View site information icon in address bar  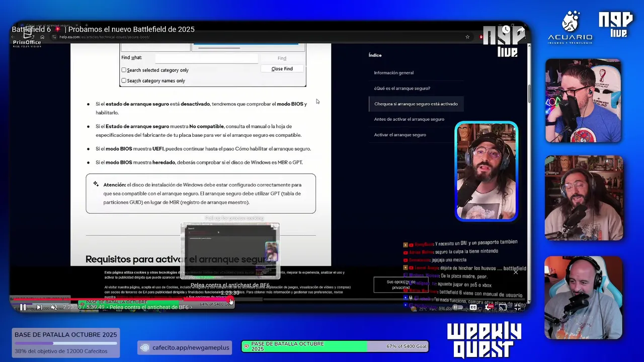point(54,37)
